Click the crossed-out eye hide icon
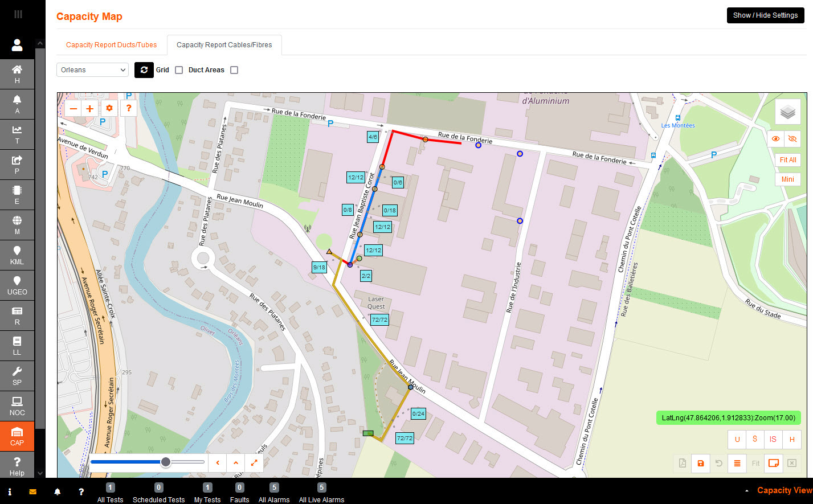This screenshot has height=504, width=813. click(792, 138)
